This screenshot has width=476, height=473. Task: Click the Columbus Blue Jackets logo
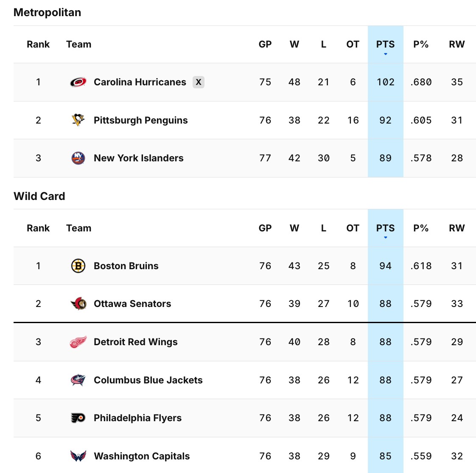coord(77,380)
